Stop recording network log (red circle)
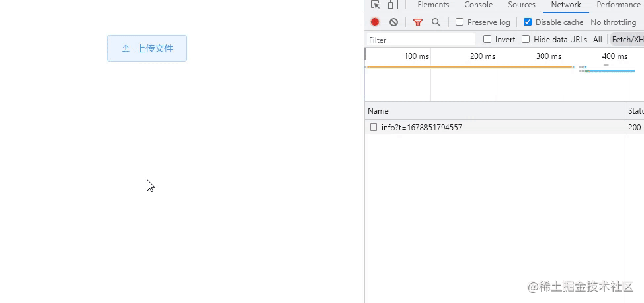Image resolution: width=644 pixels, height=303 pixels. (x=375, y=22)
